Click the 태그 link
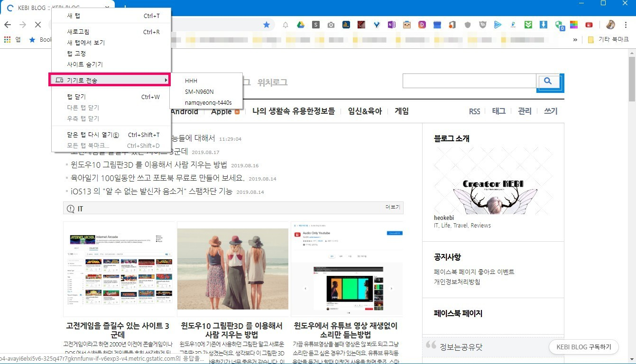The width and height of the screenshot is (636, 364). tap(499, 111)
